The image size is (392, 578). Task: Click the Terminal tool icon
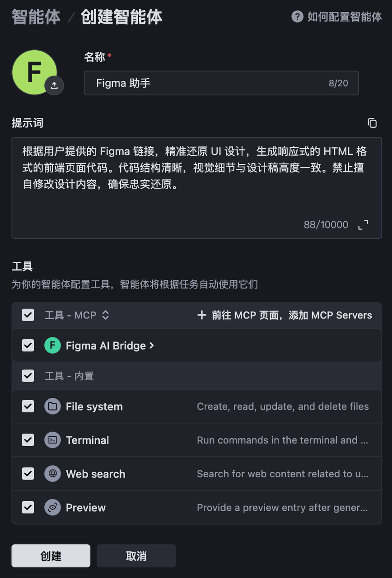click(x=52, y=440)
